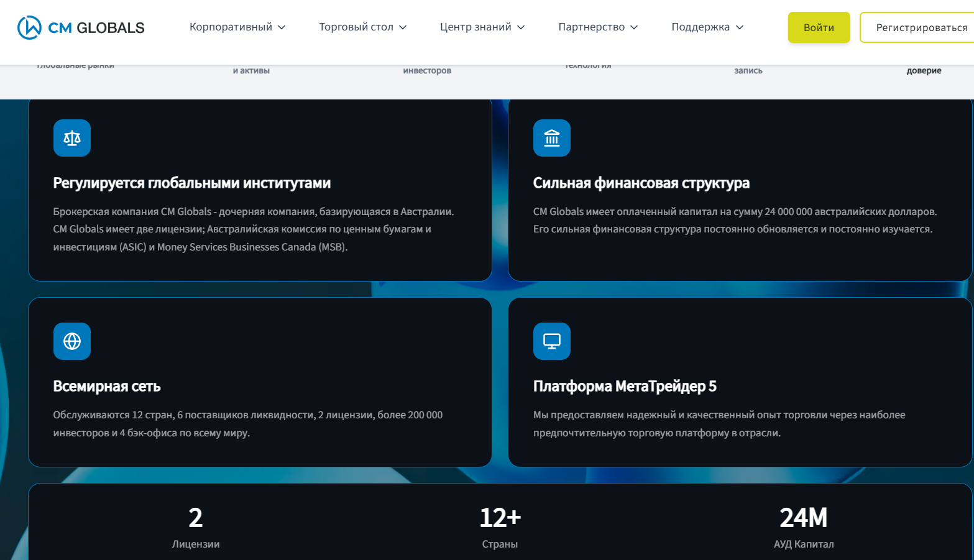Select the запись tab
Screen dimensions: 974x560
click(748, 71)
